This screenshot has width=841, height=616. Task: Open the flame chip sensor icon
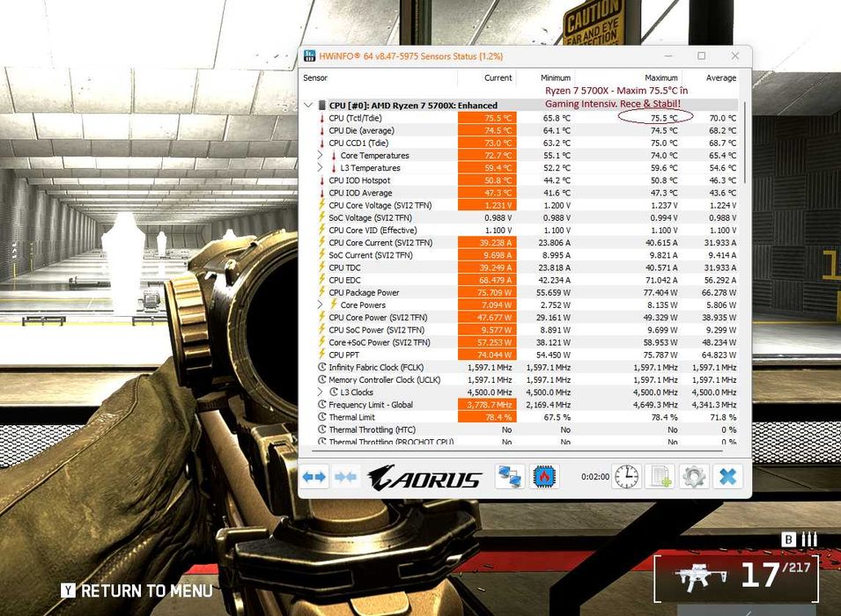tap(545, 477)
